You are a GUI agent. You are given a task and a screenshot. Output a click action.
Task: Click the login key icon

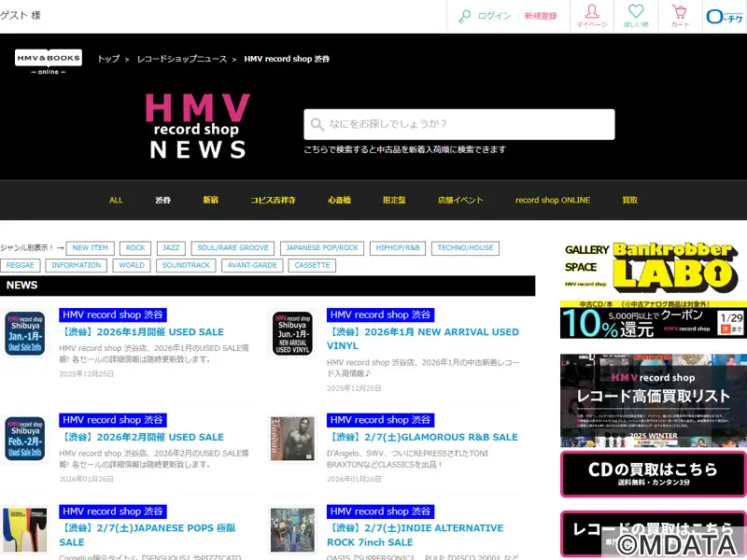tap(464, 17)
